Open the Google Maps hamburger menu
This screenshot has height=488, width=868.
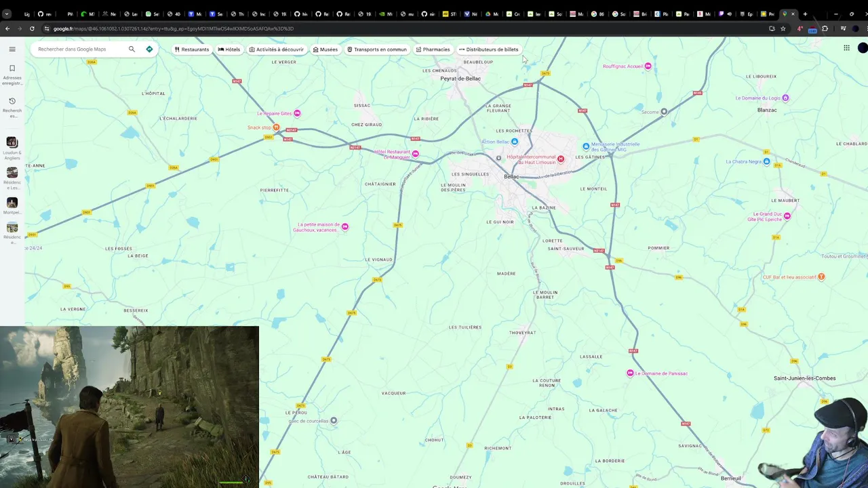click(12, 49)
